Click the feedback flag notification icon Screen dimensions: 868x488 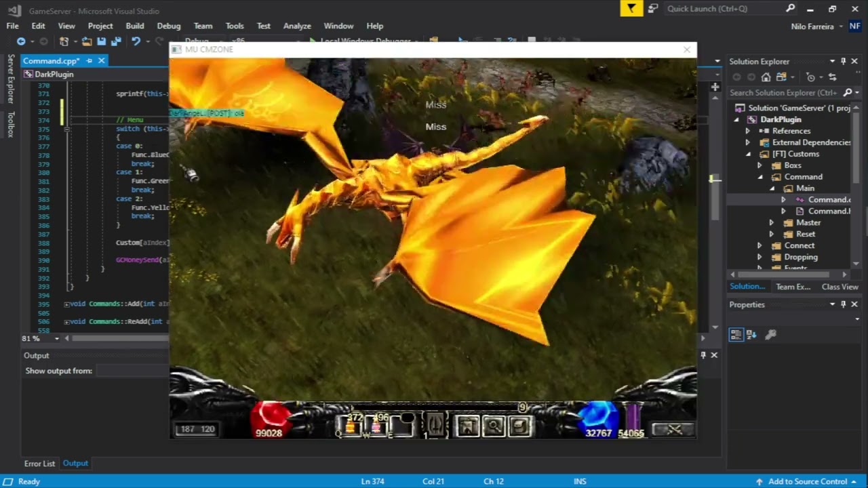click(x=631, y=9)
